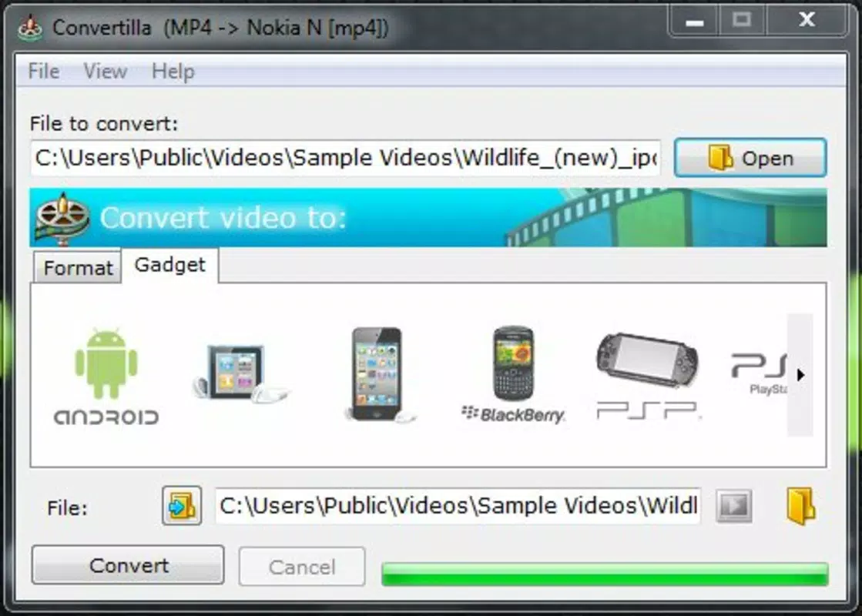
Task: Select the Gadget tab
Action: (170, 265)
